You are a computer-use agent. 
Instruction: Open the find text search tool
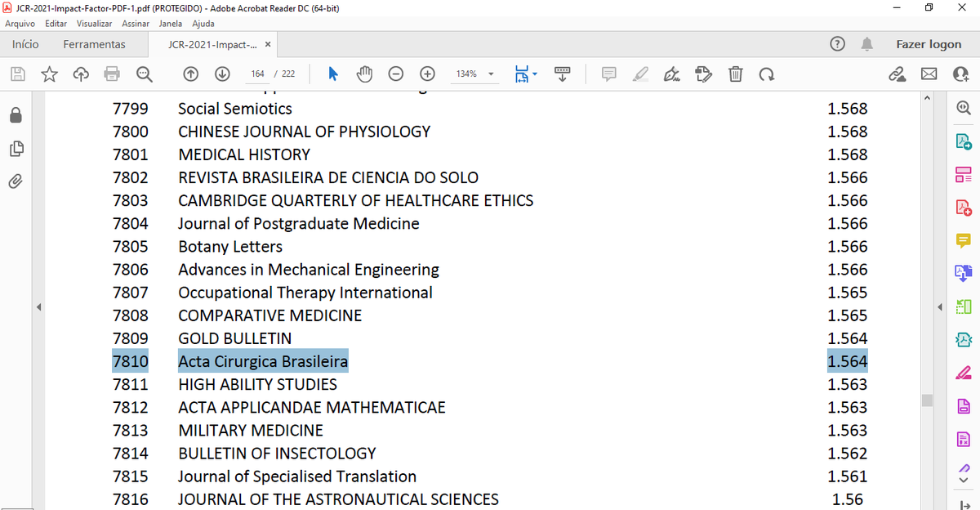click(144, 74)
